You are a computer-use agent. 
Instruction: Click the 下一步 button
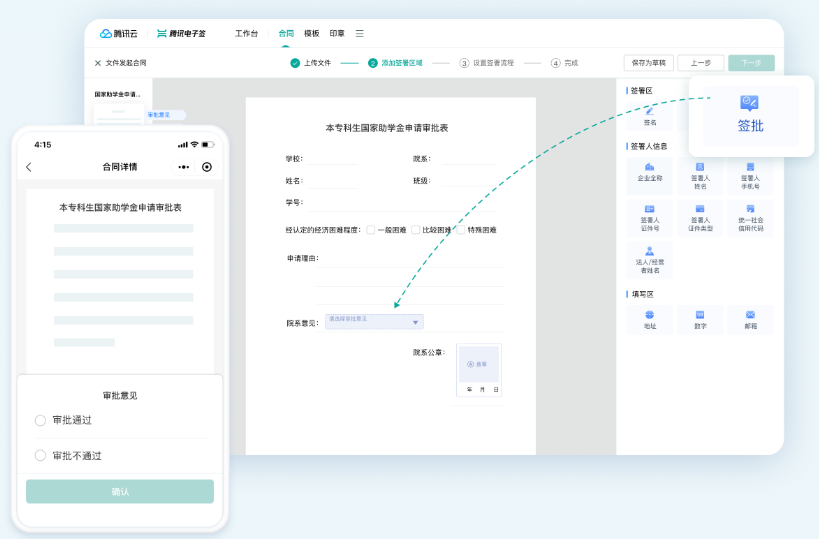pyautogui.click(x=751, y=63)
